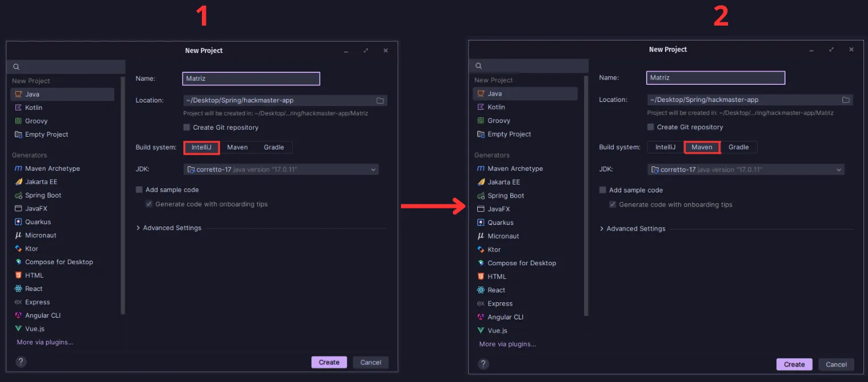Select Compose for Desktop in right dialog
This screenshot has height=382, width=868.
(x=525, y=264)
